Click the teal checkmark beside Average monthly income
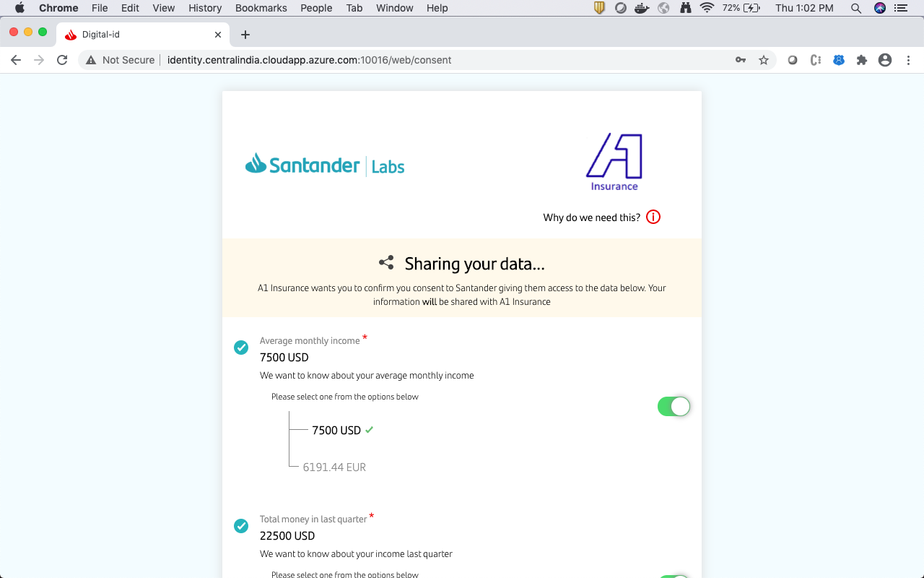The image size is (924, 578). click(241, 348)
